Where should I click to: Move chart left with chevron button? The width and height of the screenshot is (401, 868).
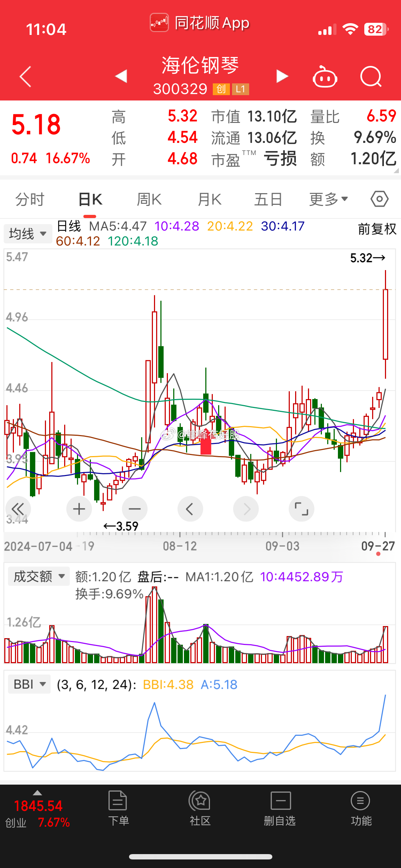tap(190, 509)
